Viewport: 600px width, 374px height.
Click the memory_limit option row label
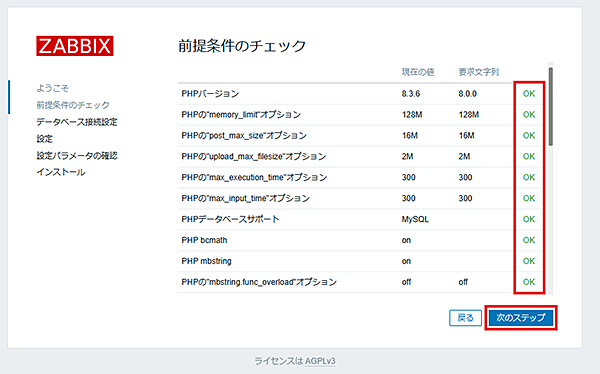[241, 114]
